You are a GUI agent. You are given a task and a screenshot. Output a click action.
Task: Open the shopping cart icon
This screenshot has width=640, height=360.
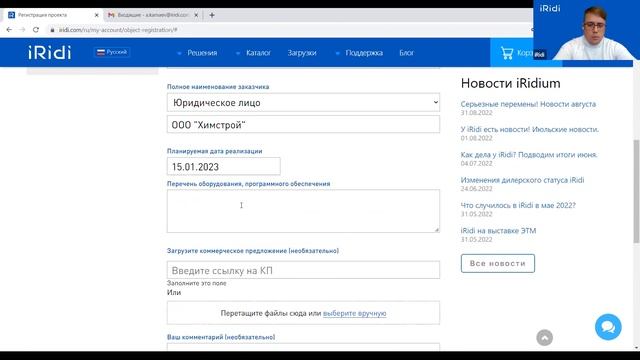click(507, 53)
